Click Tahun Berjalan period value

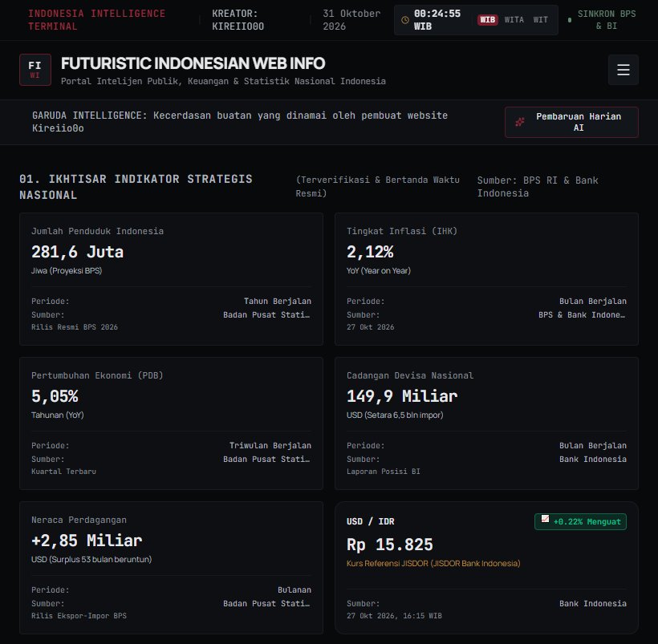(x=278, y=302)
